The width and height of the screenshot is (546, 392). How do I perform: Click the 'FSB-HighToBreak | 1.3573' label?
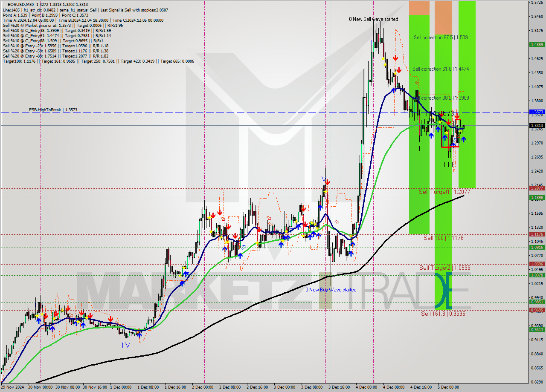point(53,110)
